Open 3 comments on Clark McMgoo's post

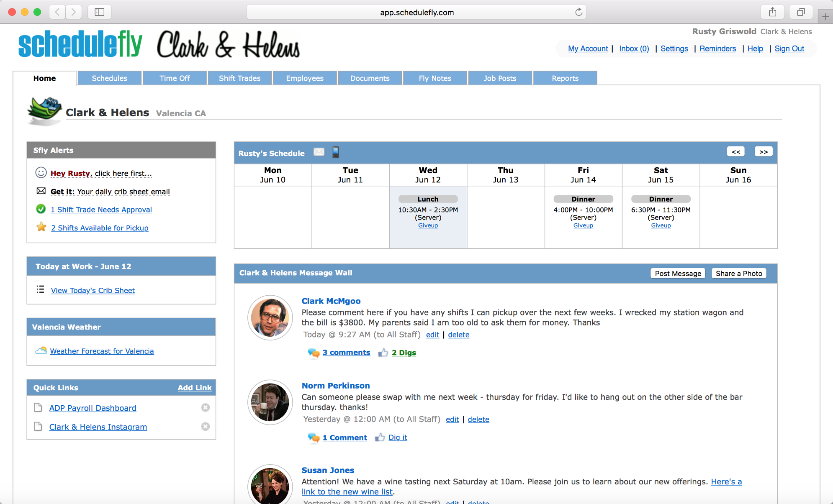[x=346, y=353]
